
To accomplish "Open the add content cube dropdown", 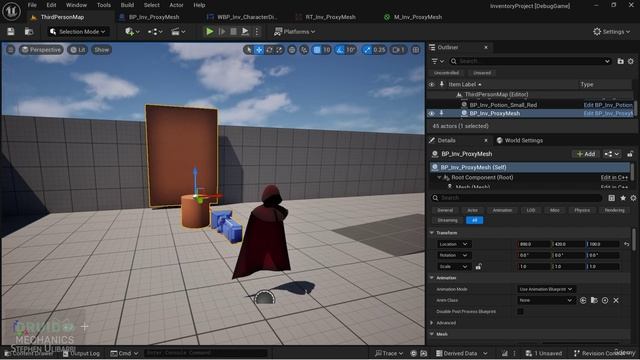I will point(132,31).
